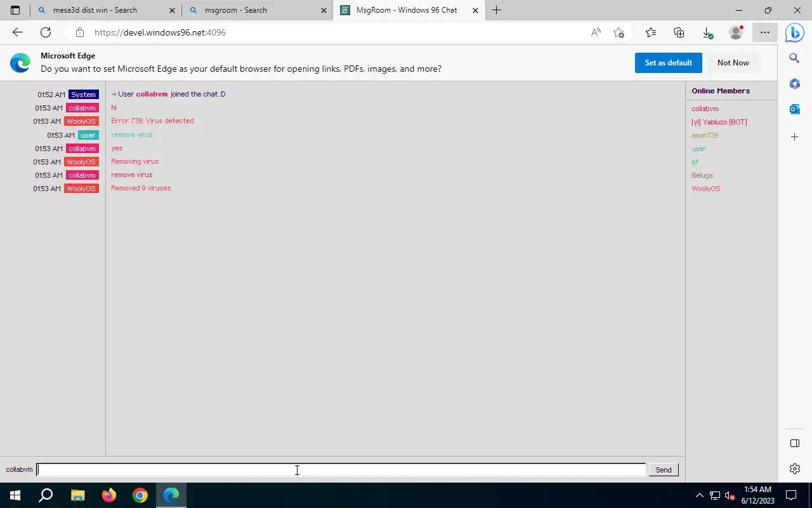Screen dimensions: 812x508
Task: View site information lock icon
Action: (x=79, y=32)
